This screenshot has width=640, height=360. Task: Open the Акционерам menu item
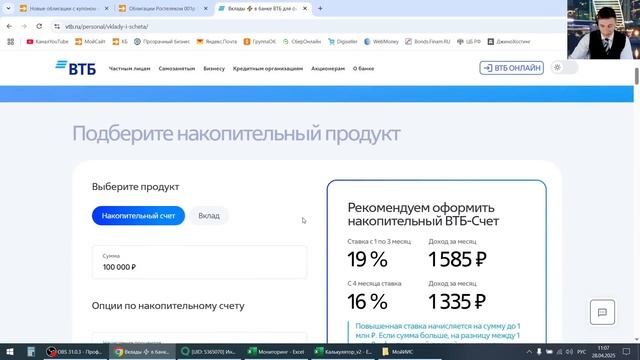pyautogui.click(x=328, y=69)
